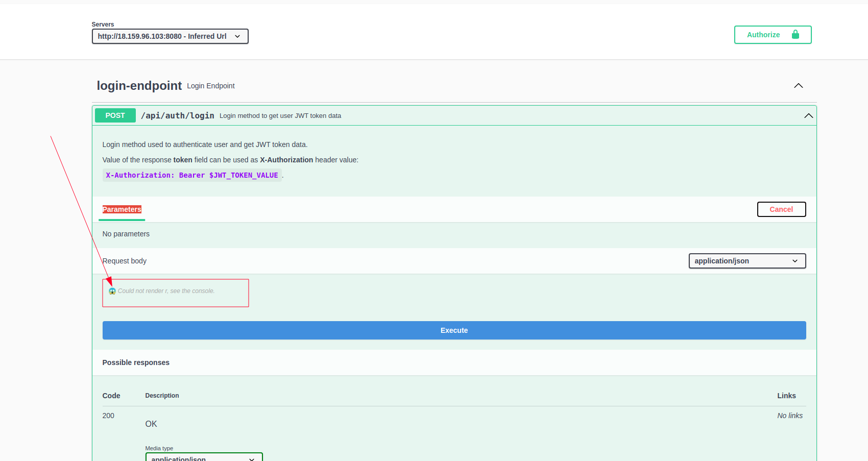Screen dimensions: 868x461
Task: Collapse the login-endpoint section via its chevron
Action: click(x=799, y=86)
